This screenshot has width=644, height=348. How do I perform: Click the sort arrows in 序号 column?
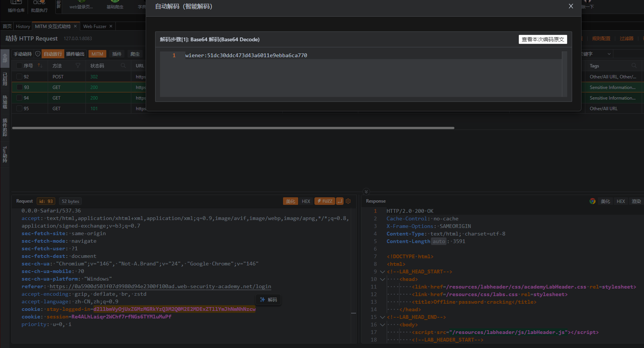[x=40, y=66]
